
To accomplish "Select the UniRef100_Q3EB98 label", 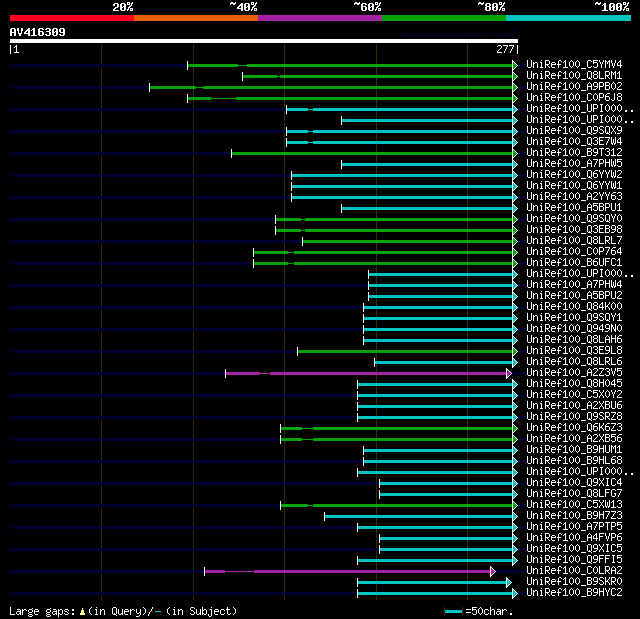I will [x=574, y=230].
